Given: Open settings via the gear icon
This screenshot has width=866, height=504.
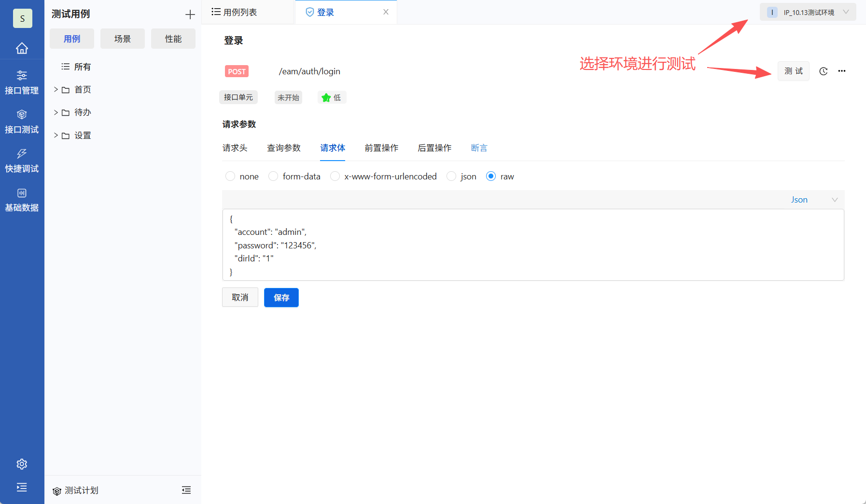Looking at the screenshot, I should click(22, 463).
